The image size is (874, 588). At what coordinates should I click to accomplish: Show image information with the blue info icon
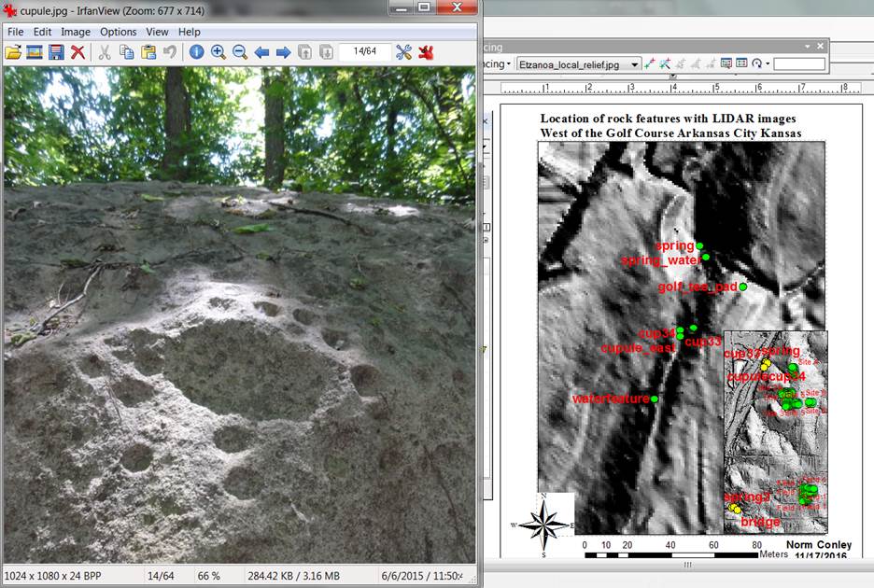point(196,52)
